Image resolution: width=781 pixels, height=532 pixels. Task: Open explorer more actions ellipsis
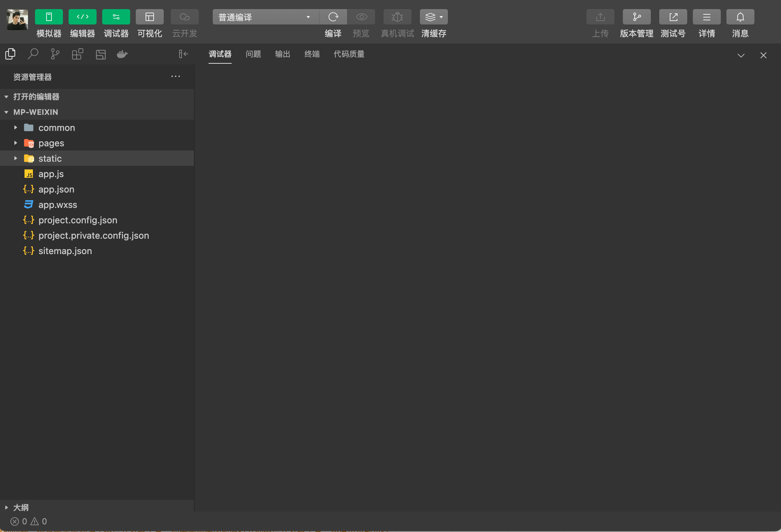[175, 76]
